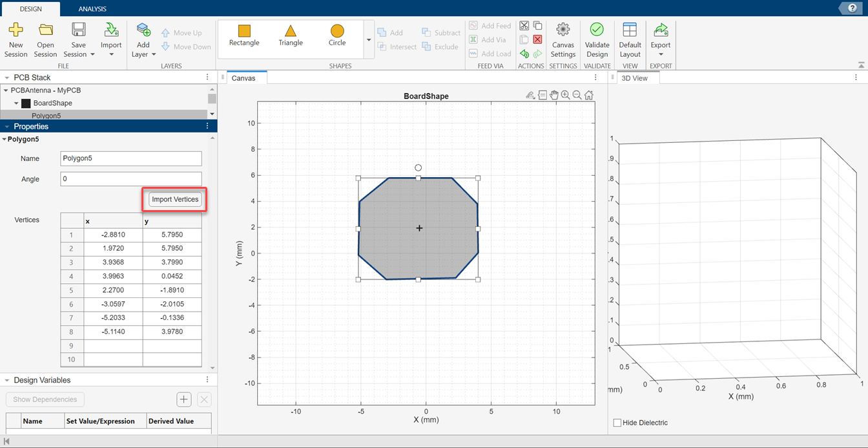Click the home icon to reset canvas view
Viewport: 868px width, 448px height.
click(588, 94)
